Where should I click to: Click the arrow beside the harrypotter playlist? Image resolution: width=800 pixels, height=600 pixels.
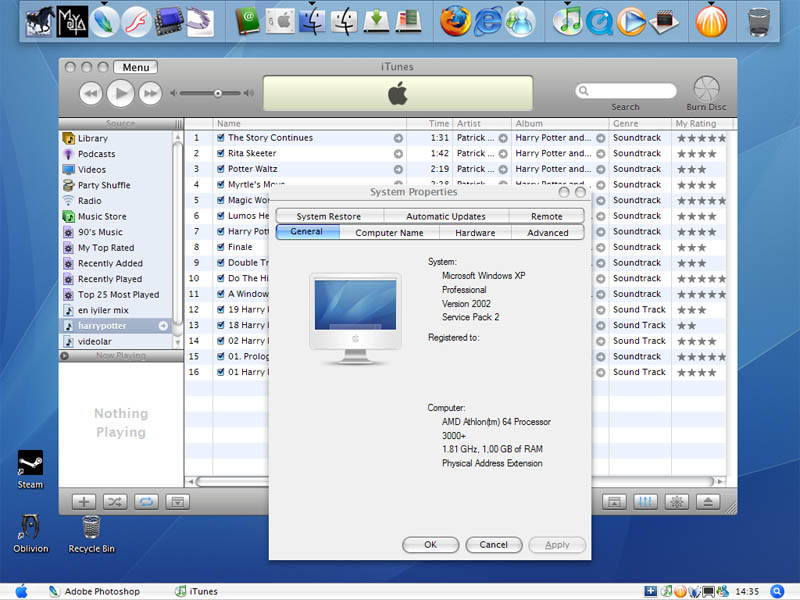[x=163, y=326]
